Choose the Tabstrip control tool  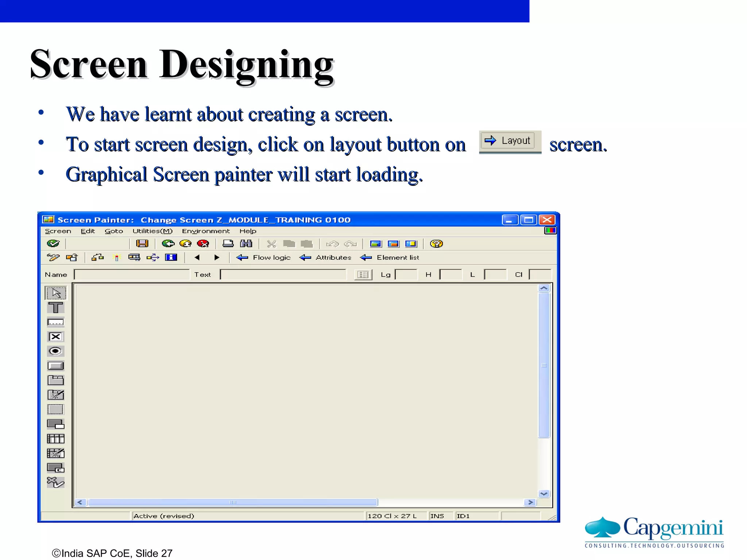55,380
